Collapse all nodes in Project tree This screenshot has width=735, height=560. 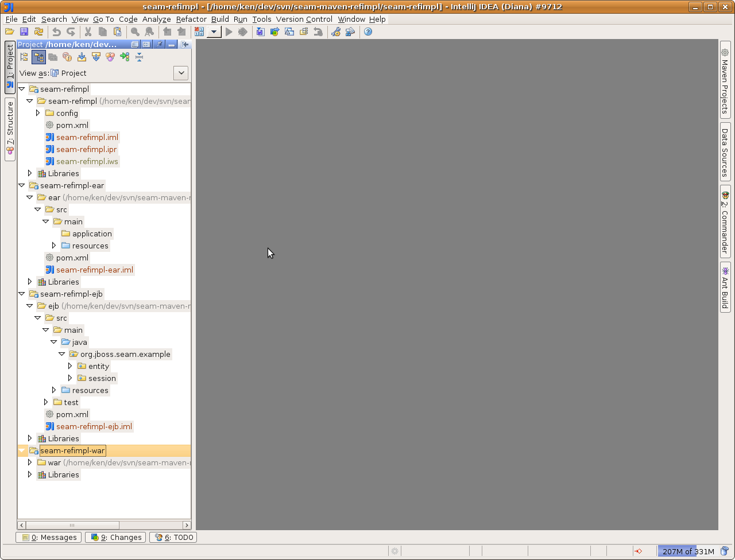(x=139, y=57)
